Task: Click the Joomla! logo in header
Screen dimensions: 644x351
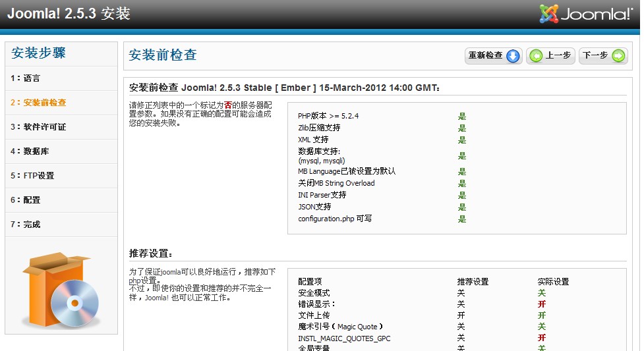Action: pyautogui.click(x=586, y=14)
